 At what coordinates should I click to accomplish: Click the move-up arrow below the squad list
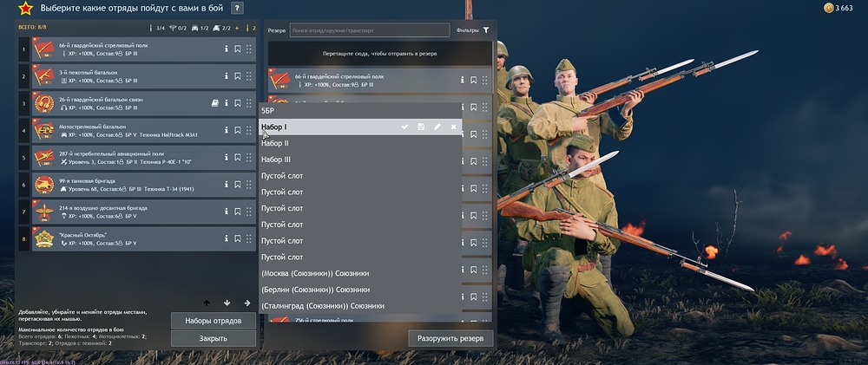point(207,303)
